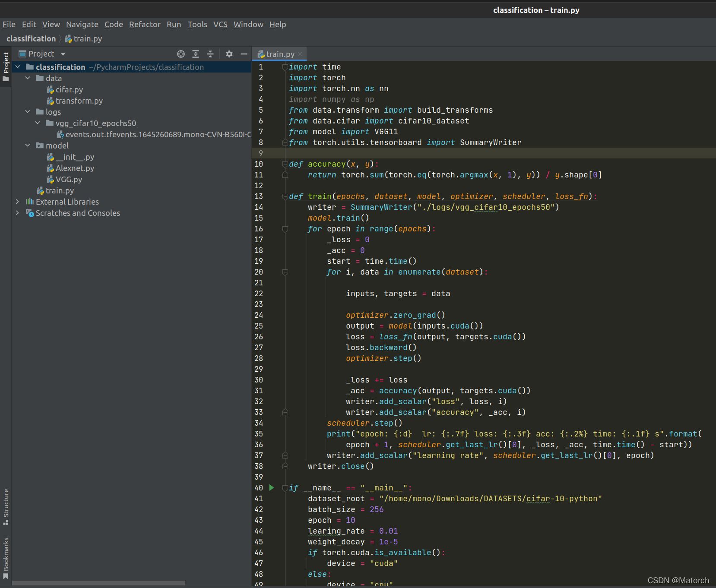Screen dimensions: 716x588
Task: Open the Window menu
Action: point(248,25)
